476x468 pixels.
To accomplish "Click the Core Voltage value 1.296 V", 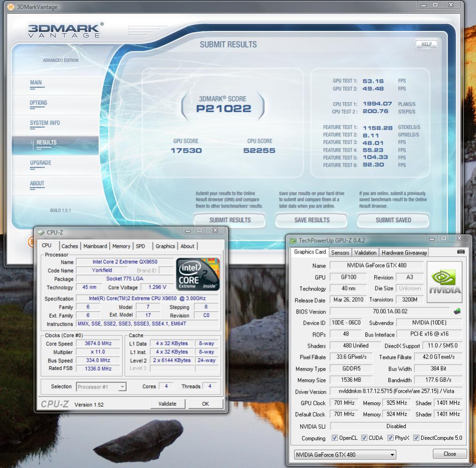I will pos(157,287).
